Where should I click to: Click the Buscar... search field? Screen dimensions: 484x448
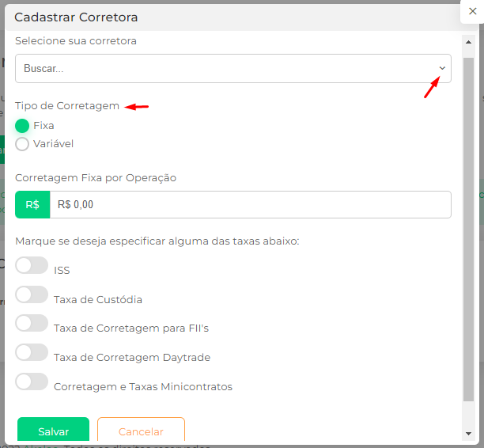point(233,69)
